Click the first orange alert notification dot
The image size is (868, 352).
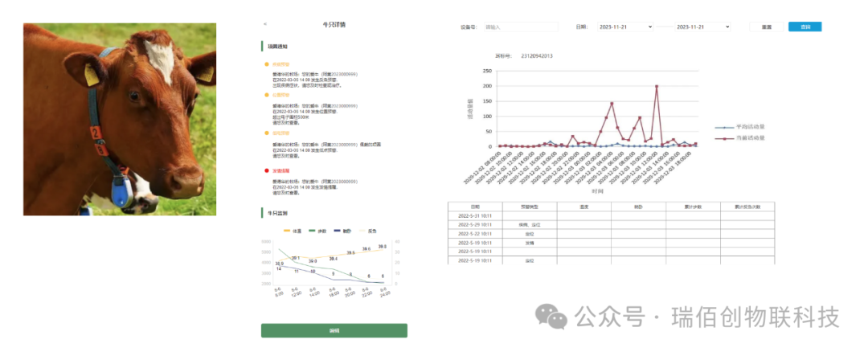(267, 64)
